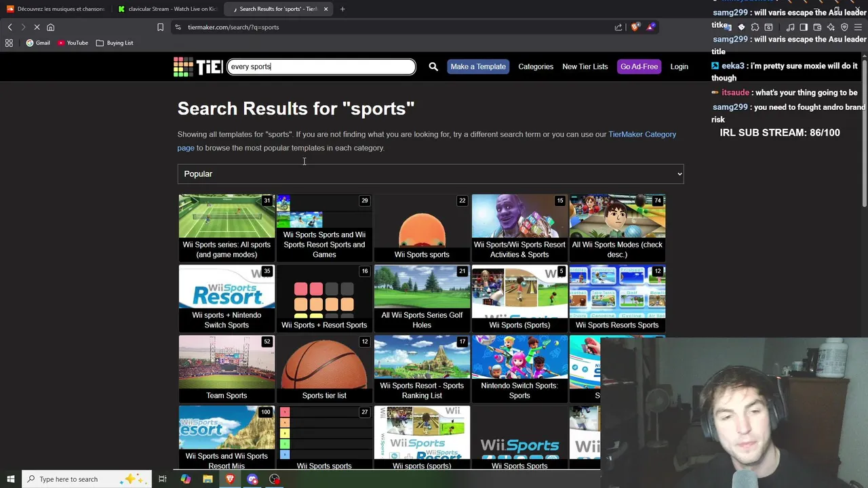Open Wii Sports Resort - Sports Ranking List
The height and width of the screenshot is (488, 868).
coord(422,369)
